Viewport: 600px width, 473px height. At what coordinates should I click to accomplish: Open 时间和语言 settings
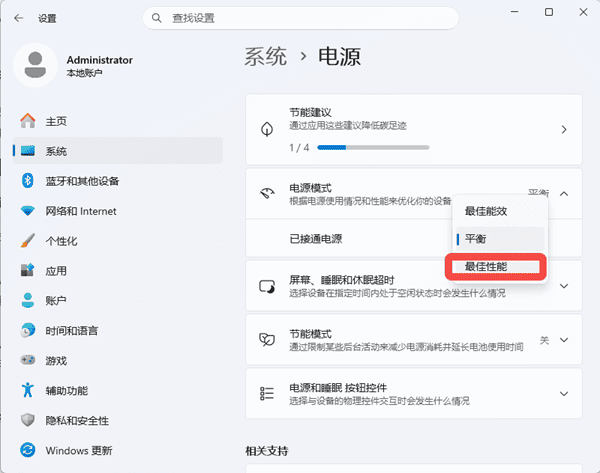(x=118, y=330)
